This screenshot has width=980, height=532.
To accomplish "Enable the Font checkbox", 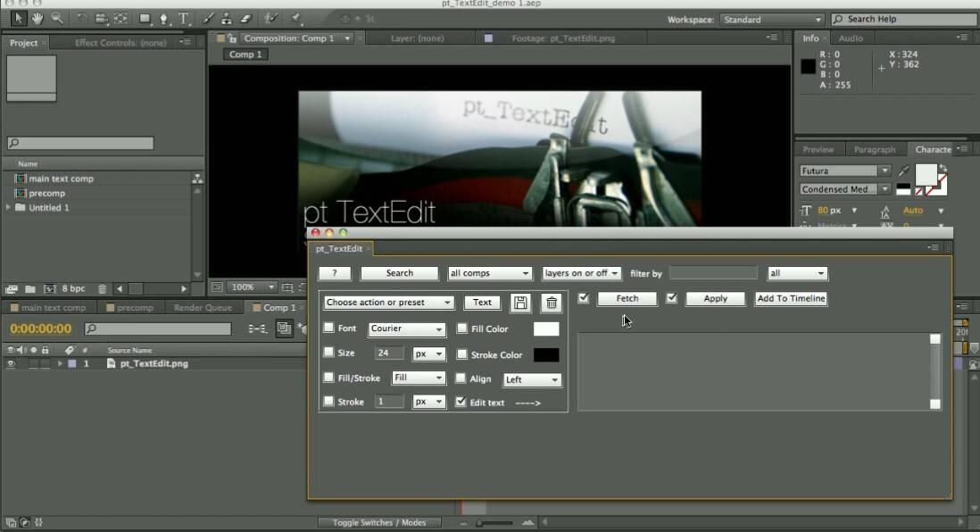I will (328, 328).
